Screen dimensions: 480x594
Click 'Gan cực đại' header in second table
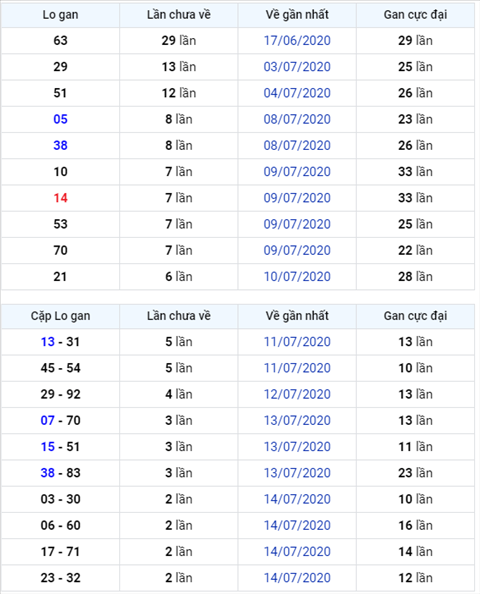(x=415, y=316)
